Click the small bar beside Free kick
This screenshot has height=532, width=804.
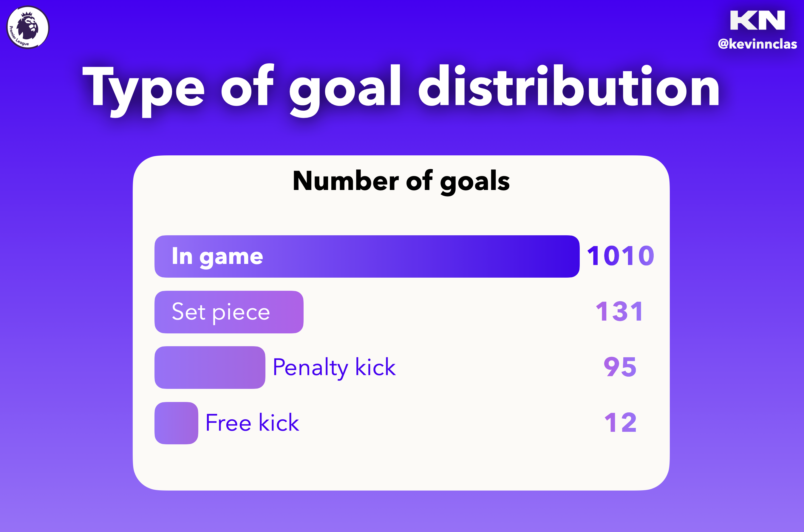[x=177, y=423]
